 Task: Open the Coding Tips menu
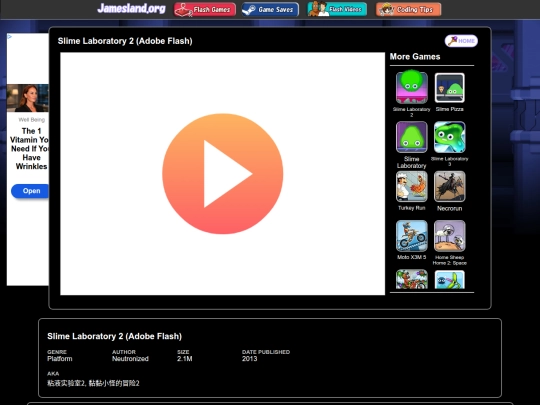click(x=408, y=9)
